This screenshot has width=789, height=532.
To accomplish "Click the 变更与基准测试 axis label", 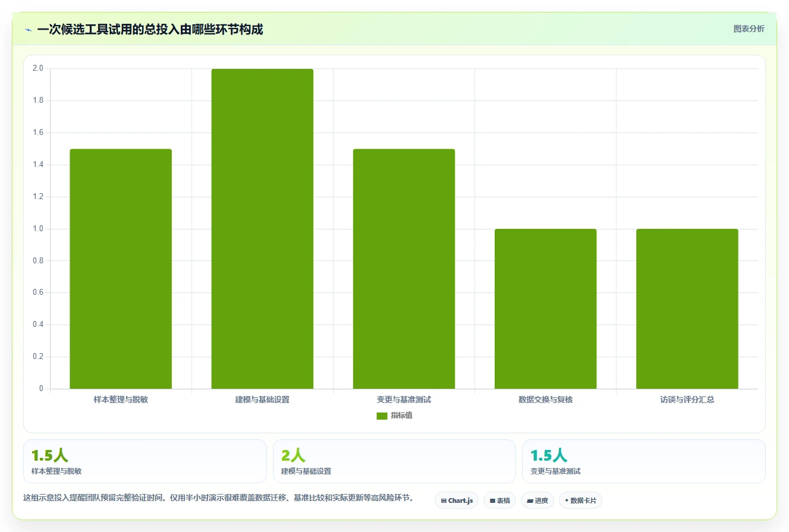I will [x=404, y=400].
